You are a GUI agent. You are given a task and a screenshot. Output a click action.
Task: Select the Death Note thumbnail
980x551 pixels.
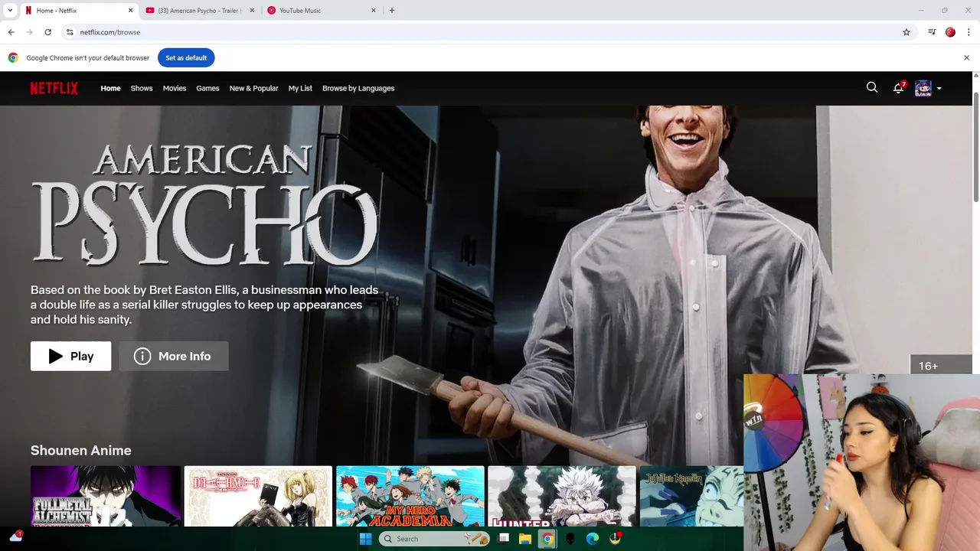258,496
